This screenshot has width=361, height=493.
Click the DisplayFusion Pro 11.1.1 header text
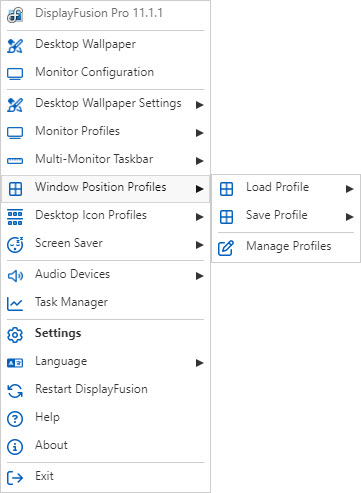click(99, 13)
